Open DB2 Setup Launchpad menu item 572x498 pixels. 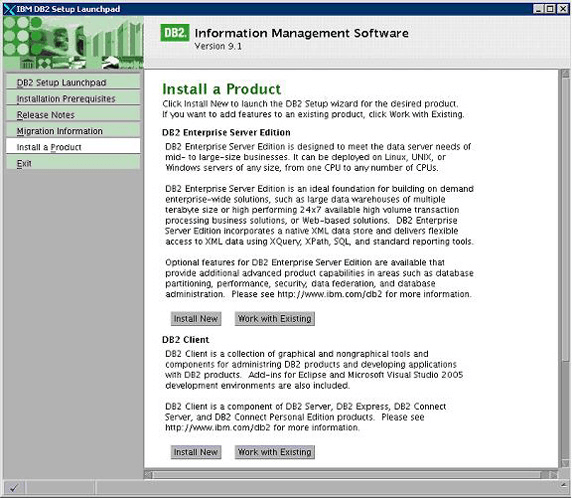(x=73, y=82)
